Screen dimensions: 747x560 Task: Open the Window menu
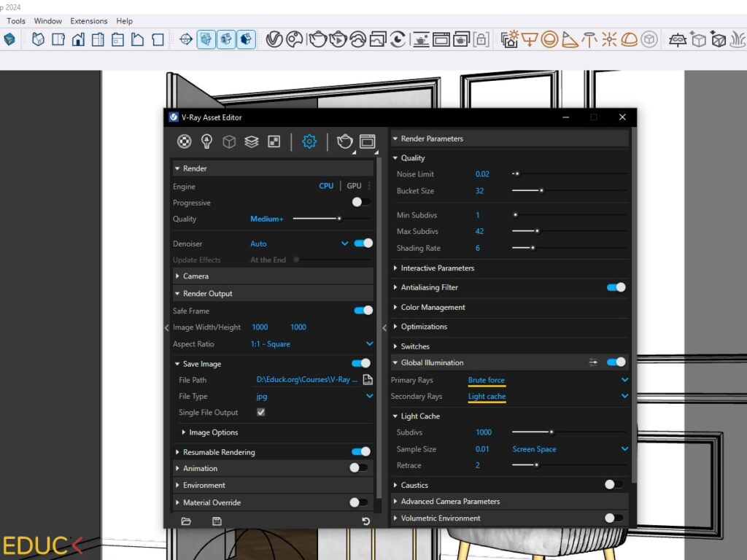[x=48, y=21]
